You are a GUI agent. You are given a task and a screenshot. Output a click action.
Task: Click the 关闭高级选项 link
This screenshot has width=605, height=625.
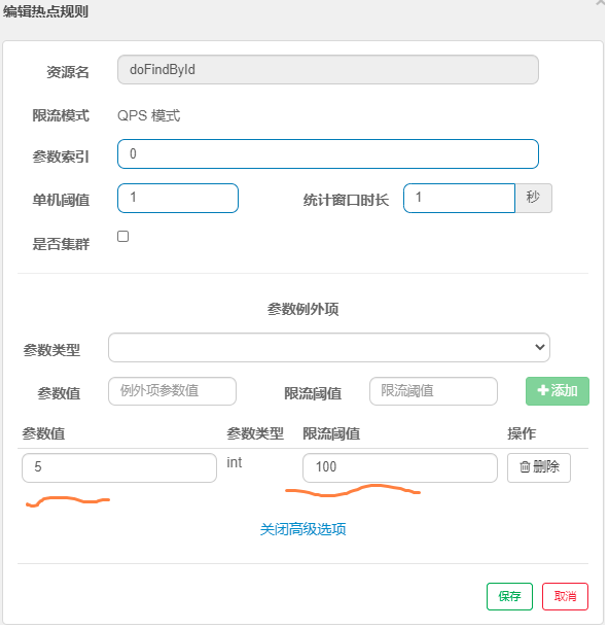coord(303,529)
